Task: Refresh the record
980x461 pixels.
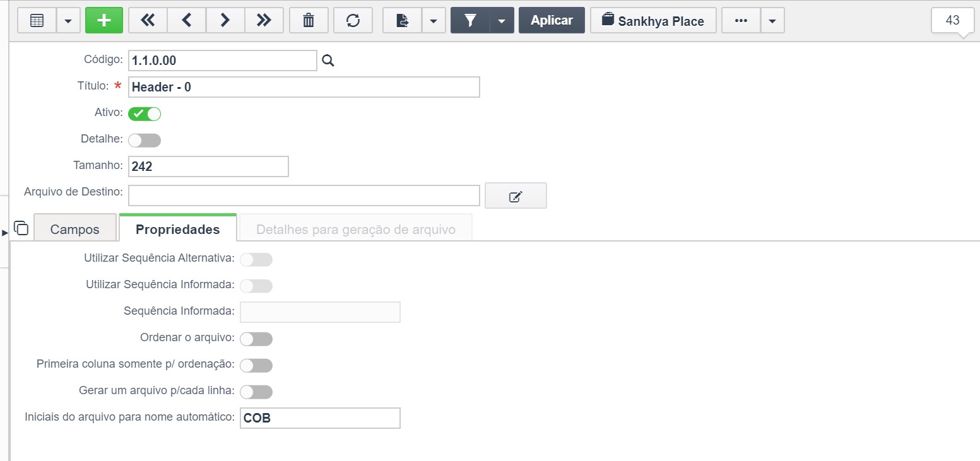Action: click(353, 20)
